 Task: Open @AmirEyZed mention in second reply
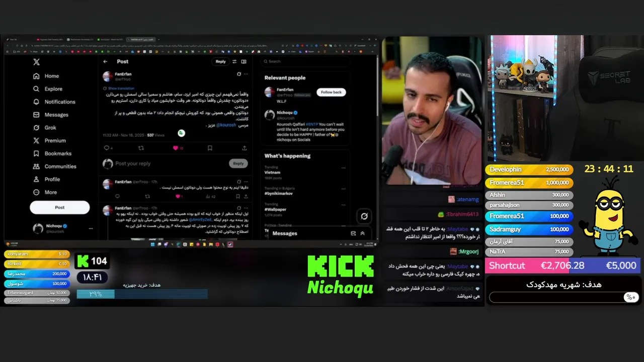coord(202,220)
